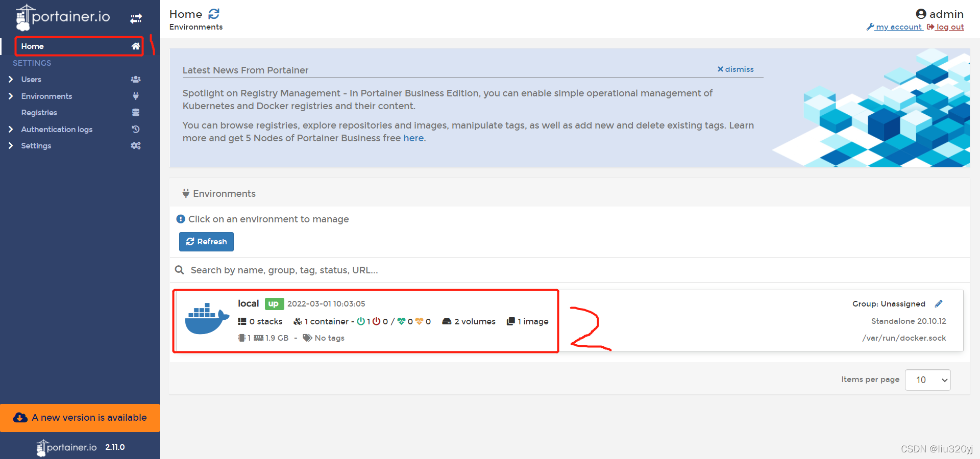Screen dimensions: 980x459
Task: Click the container cubes icon
Action: click(x=298, y=321)
